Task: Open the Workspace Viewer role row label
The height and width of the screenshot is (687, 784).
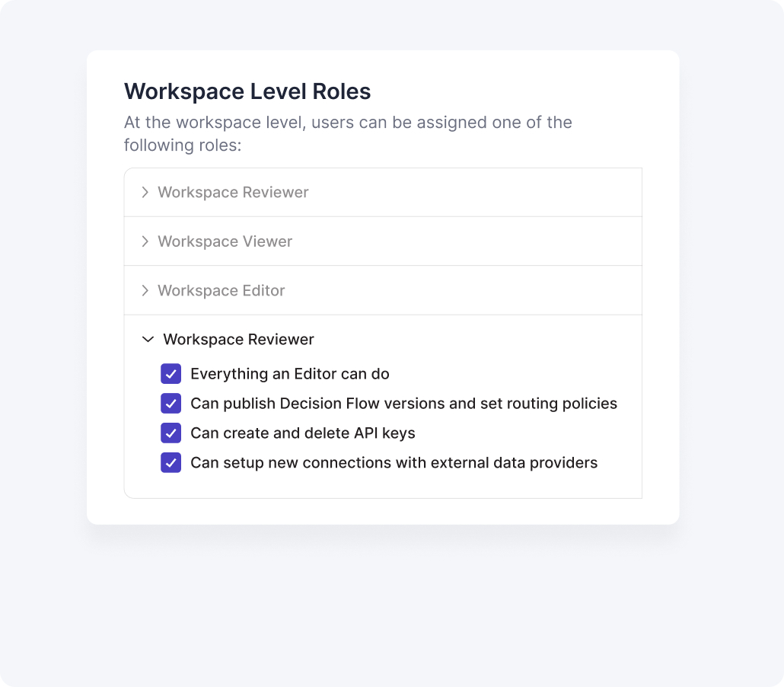Action: (225, 241)
